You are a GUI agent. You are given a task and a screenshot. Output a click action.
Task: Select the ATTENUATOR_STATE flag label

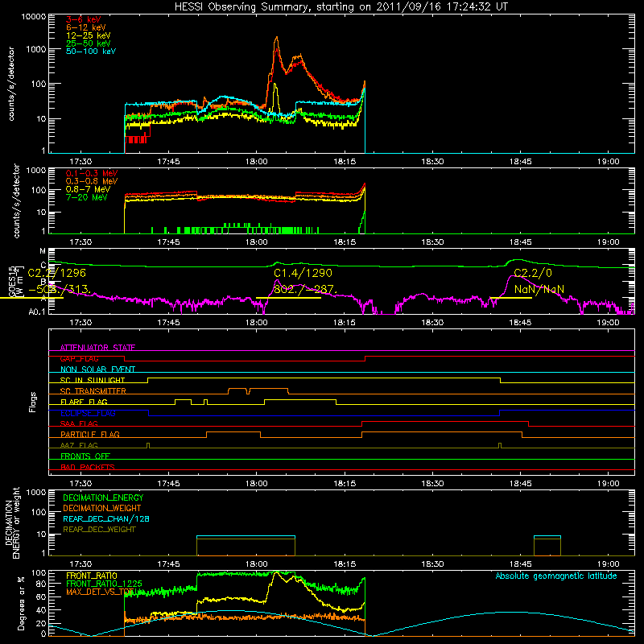click(x=97, y=348)
